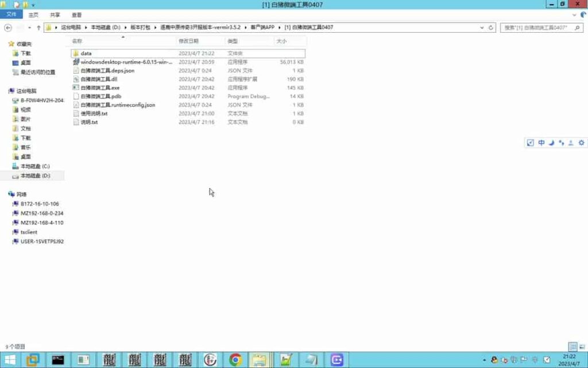The height and width of the screenshot is (368, 588).
Task: Select 本地磁盘 (C:) in navigation pane
Action: point(35,166)
